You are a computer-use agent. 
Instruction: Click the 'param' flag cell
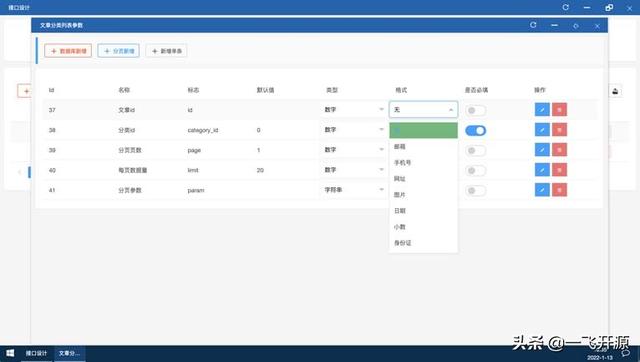196,190
